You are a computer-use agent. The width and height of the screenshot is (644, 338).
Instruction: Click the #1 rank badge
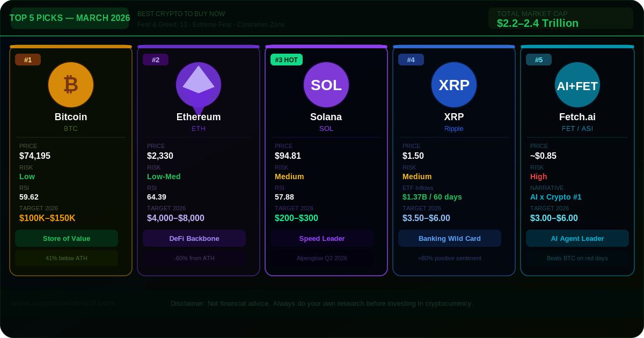[28, 60]
